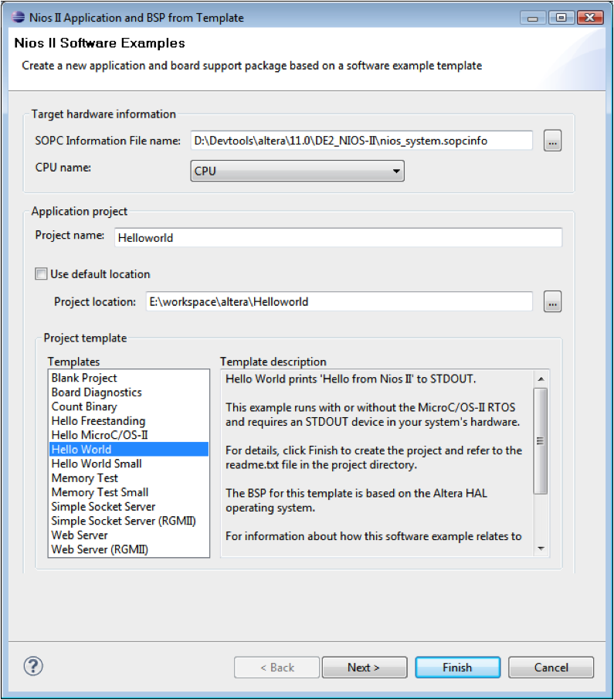Click the Eclipse icon in title bar
This screenshot has height=700, width=614.
pos(18,17)
